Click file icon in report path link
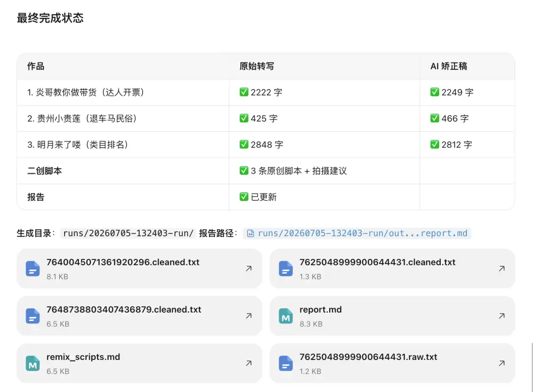533x392 pixels. pos(251,233)
